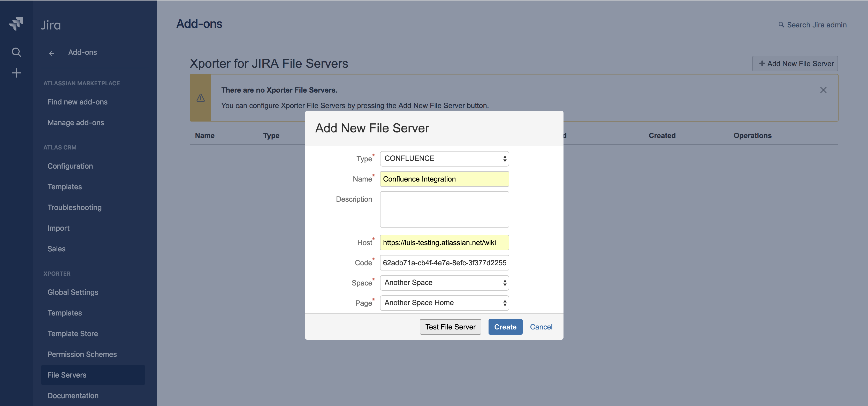868x406 pixels.
Task: Click the Jira logo icon
Action: pyautogui.click(x=16, y=24)
